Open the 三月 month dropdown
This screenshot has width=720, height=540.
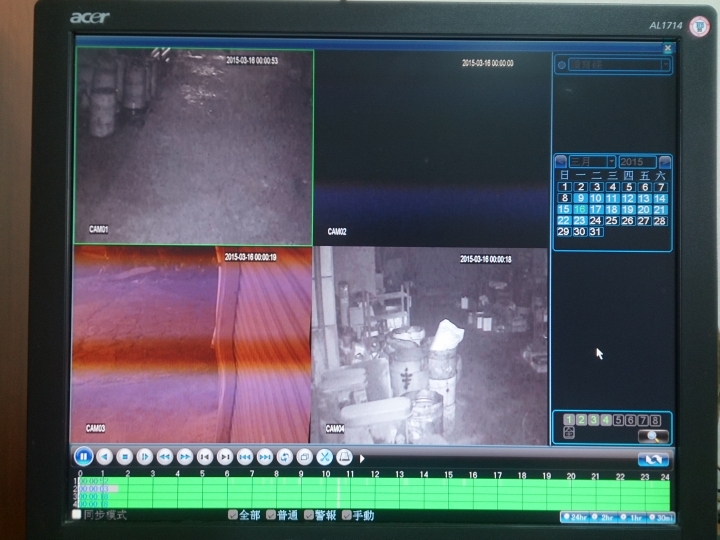[x=611, y=162]
